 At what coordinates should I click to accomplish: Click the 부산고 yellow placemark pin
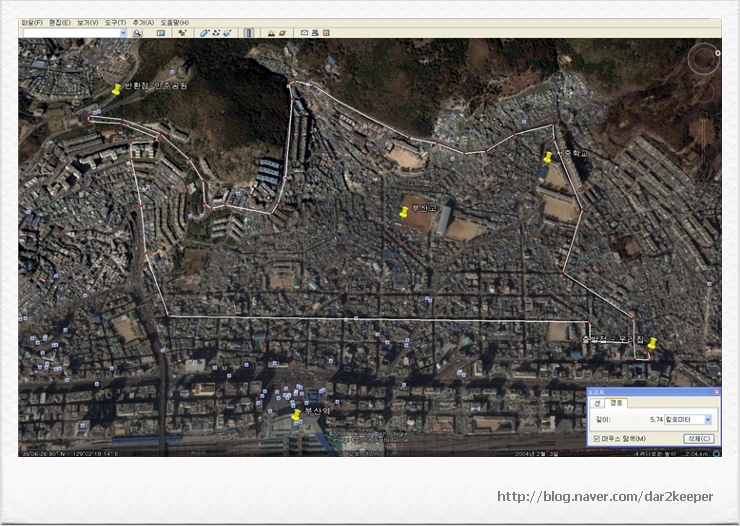[x=403, y=212]
